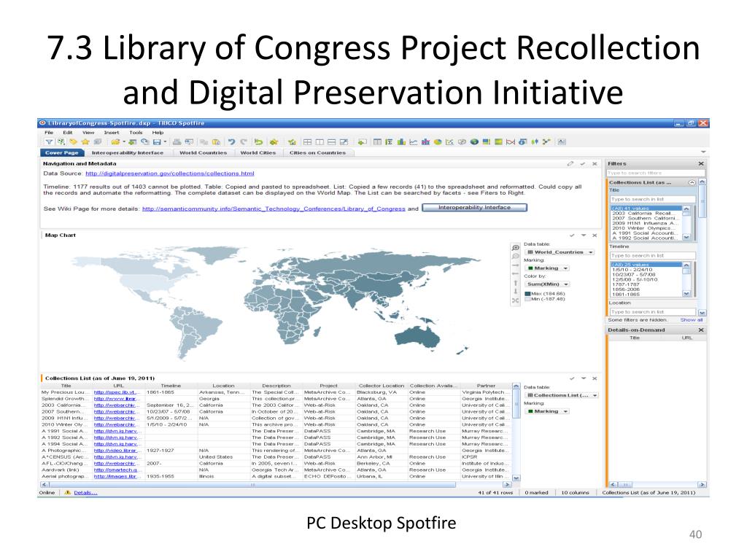The image size is (747, 560).
Task: Click the Redo arrow icon
Action: 244,142
